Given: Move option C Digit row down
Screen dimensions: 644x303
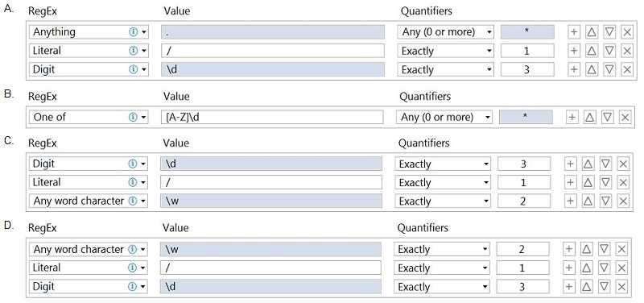Looking at the screenshot, I should [x=605, y=164].
